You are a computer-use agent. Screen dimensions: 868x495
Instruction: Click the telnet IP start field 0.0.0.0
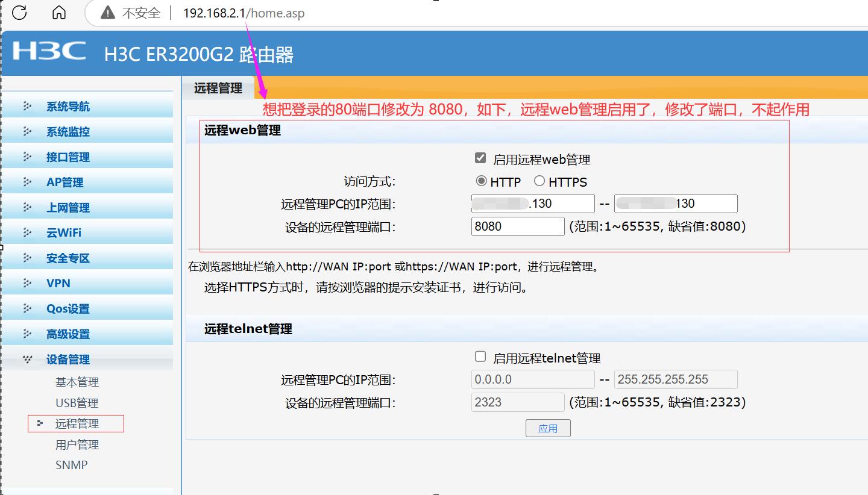tap(533, 379)
